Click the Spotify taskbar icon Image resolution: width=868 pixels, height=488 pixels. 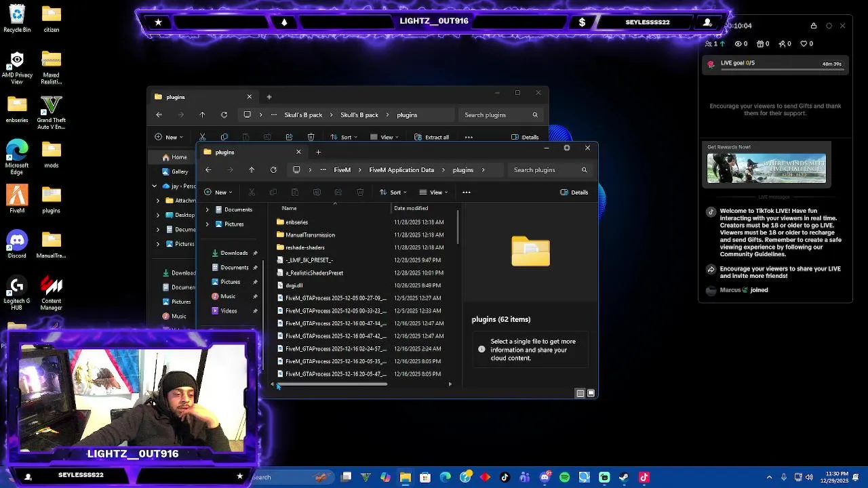[564, 477]
